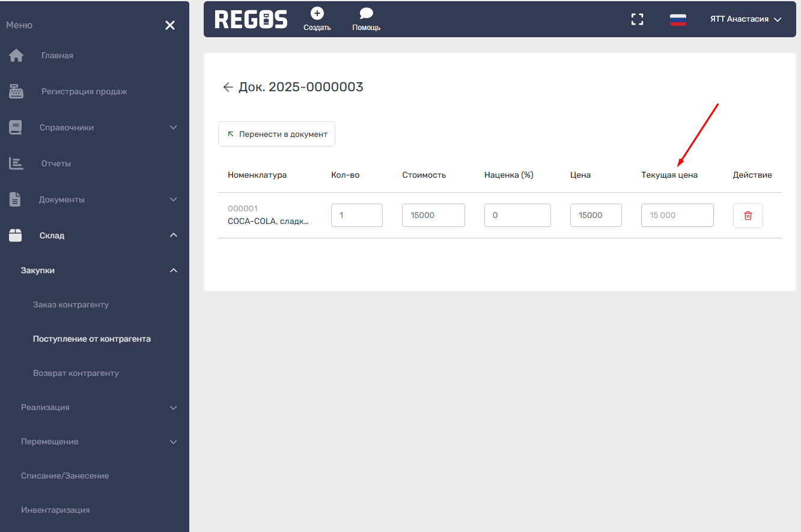Click the Russian flag language icon
Image resolution: width=801 pixels, height=532 pixels.
[678, 19]
